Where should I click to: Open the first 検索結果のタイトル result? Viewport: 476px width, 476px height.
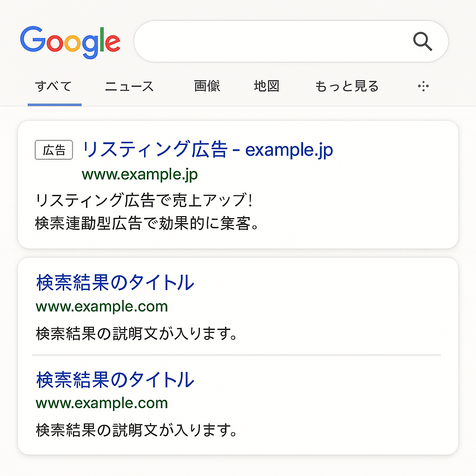pos(115,283)
